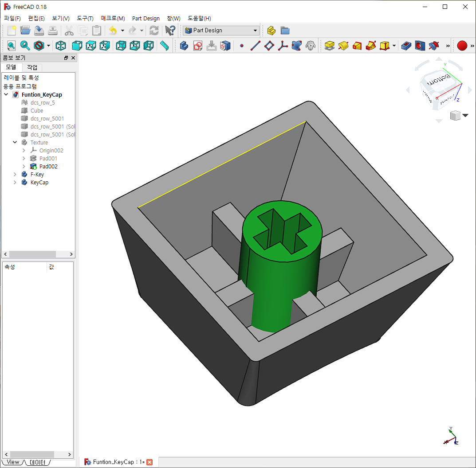Switch to the front view icon
476x468 pixels.
point(77,46)
